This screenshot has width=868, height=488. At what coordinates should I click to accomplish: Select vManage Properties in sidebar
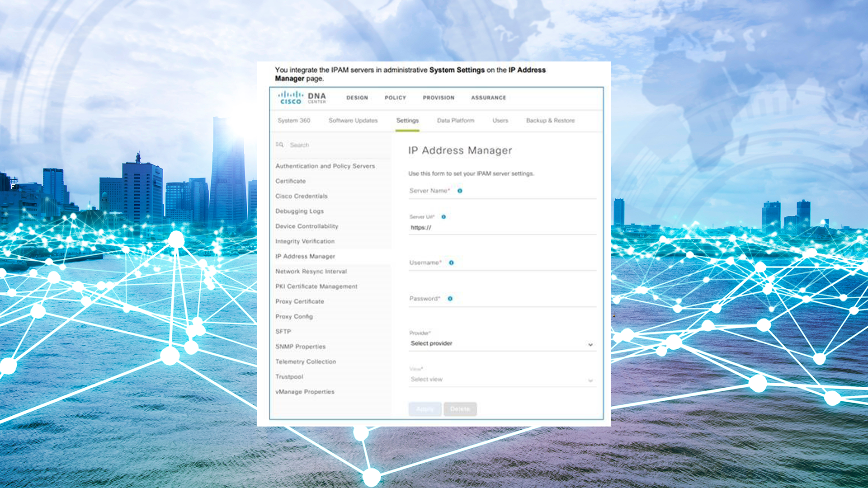coord(305,392)
